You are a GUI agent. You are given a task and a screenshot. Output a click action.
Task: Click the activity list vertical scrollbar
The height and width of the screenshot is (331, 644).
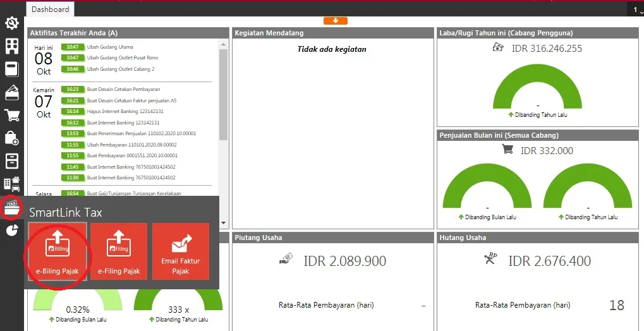(223, 95)
